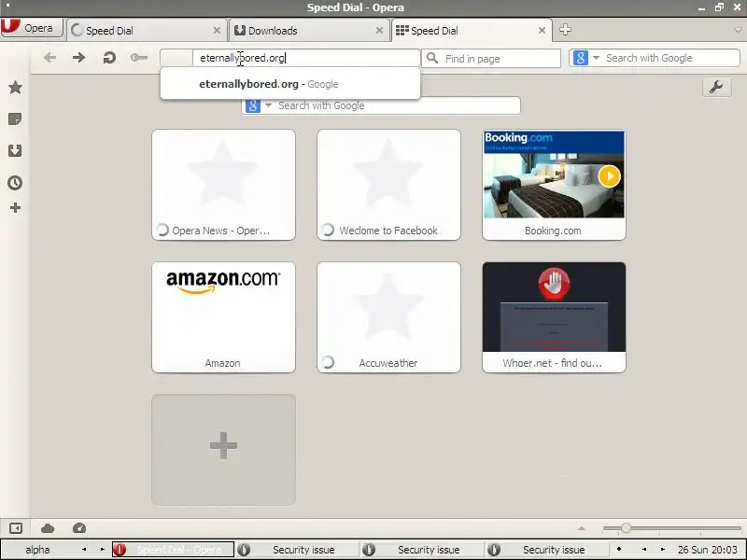Open the Opera main menu button

(32, 28)
